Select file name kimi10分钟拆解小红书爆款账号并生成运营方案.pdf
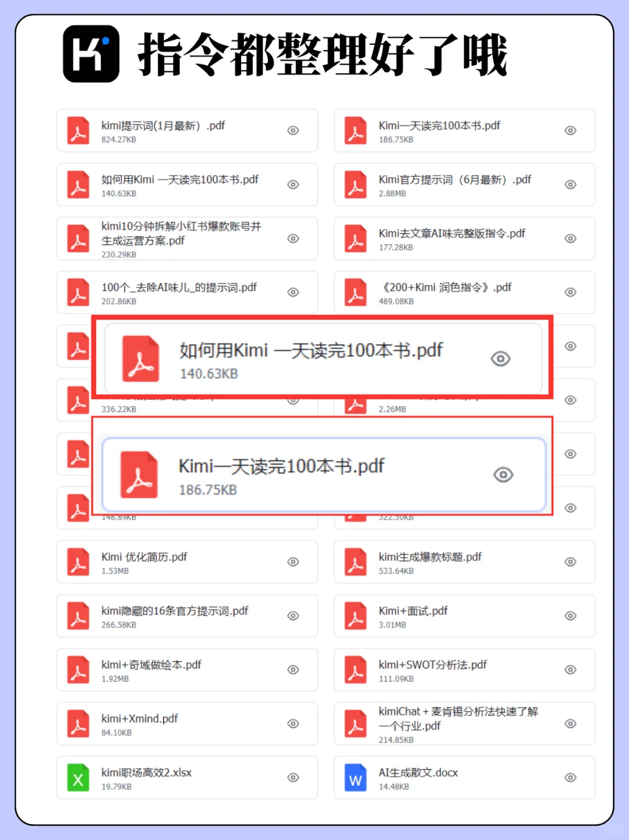 pos(181,233)
